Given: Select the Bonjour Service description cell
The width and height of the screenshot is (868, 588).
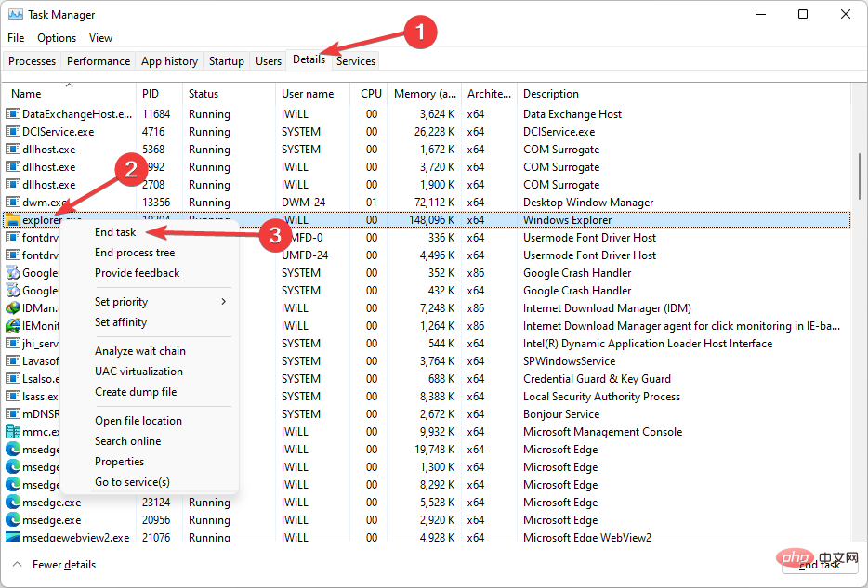Looking at the screenshot, I should coord(560,414).
